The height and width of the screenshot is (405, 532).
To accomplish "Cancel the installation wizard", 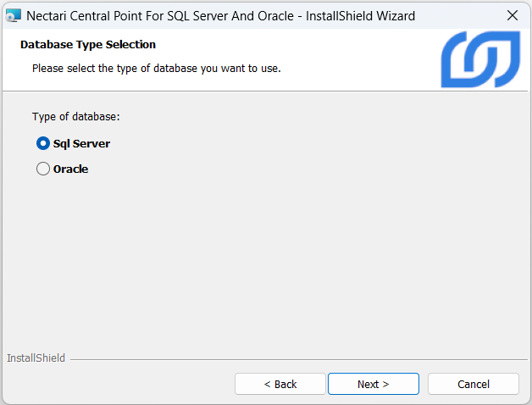I will click(x=473, y=384).
